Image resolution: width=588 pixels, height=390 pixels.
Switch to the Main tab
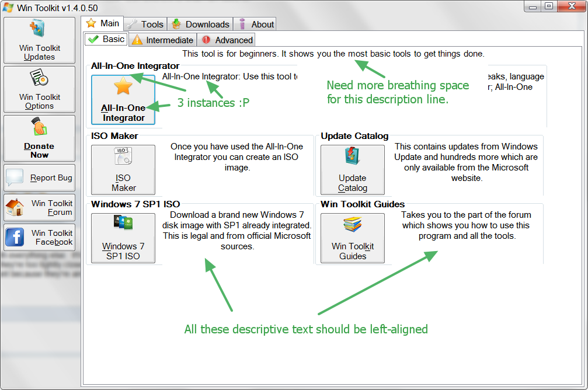102,23
